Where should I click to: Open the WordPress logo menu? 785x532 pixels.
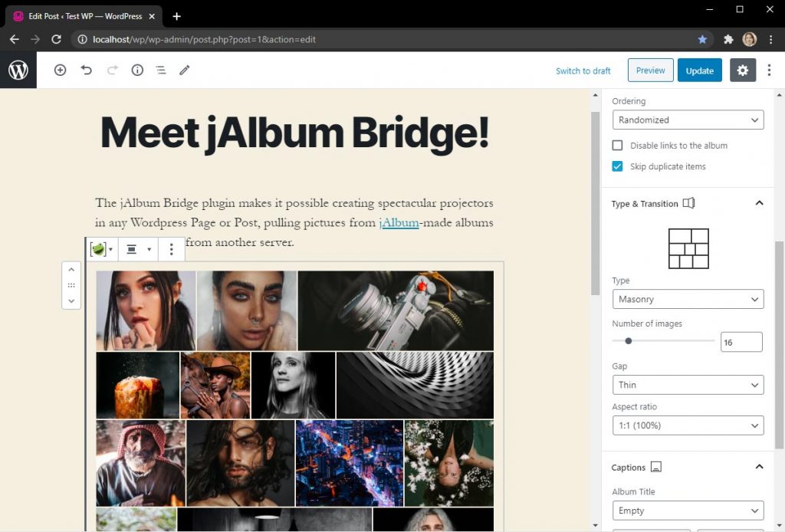click(x=18, y=70)
